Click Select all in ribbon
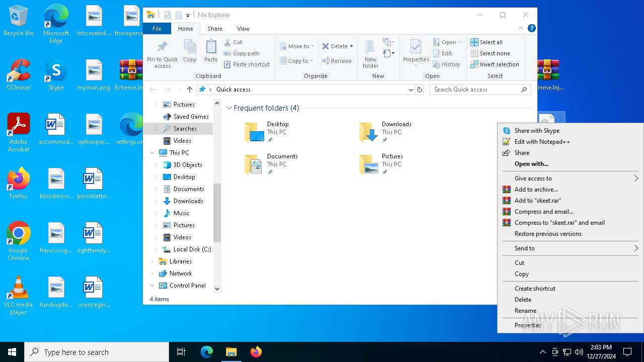Image resolution: width=644 pixels, height=362 pixels. (487, 42)
